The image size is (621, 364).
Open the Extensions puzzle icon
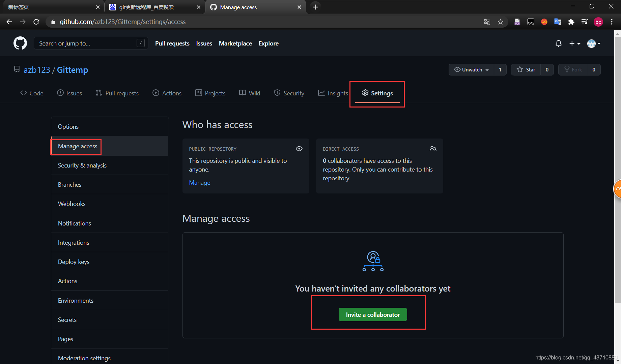click(571, 22)
